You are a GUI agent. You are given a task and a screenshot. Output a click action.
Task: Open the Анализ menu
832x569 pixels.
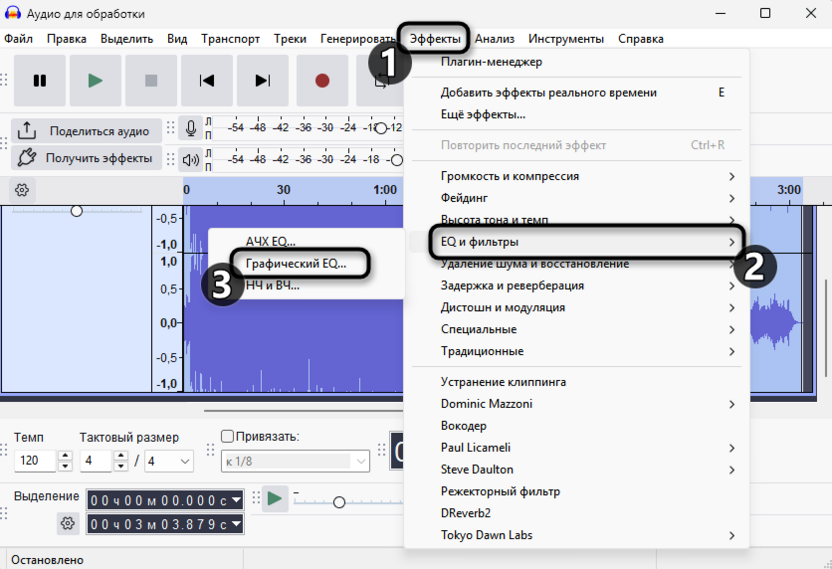click(x=495, y=39)
